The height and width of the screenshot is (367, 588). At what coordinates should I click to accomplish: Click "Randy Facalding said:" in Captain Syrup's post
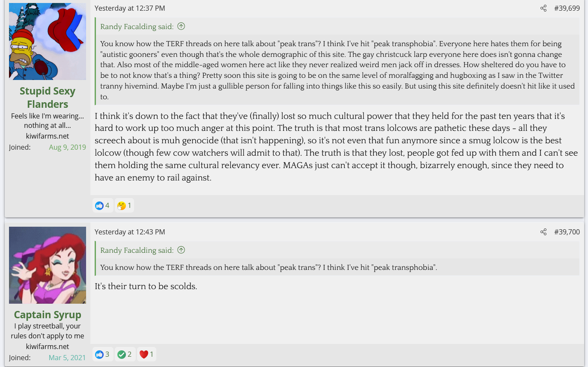click(137, 250)
